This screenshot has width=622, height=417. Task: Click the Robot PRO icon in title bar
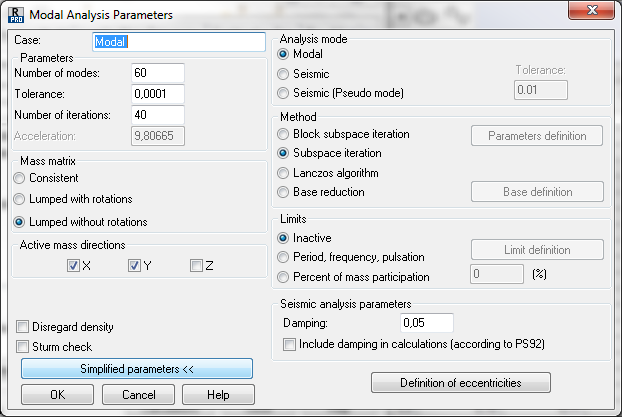pyautogui.click(x=16, y=15)
